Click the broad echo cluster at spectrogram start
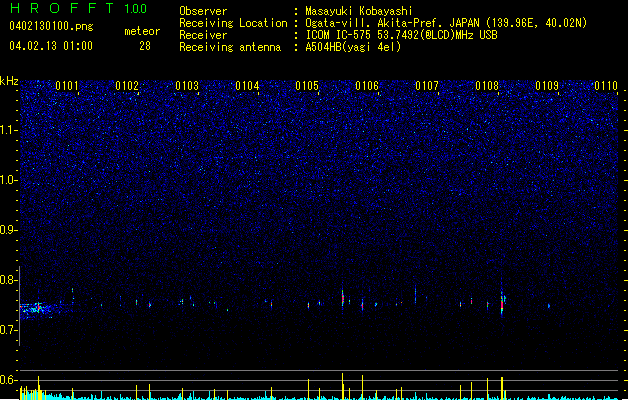Viewport: 629px width, 400px height. pos(36,310)
